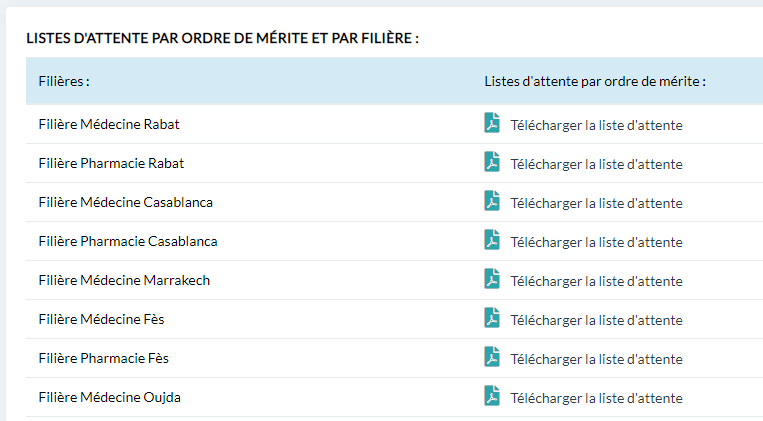Image resolution: width=763 pixels, height=421 pixels.
Task: Download waiting list link for Pharmacie Rabat
Action: click(596, 164)
